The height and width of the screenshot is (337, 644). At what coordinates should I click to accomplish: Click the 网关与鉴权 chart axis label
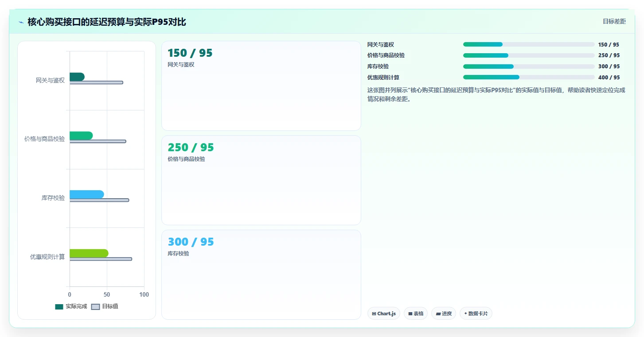tap(50, 80)
